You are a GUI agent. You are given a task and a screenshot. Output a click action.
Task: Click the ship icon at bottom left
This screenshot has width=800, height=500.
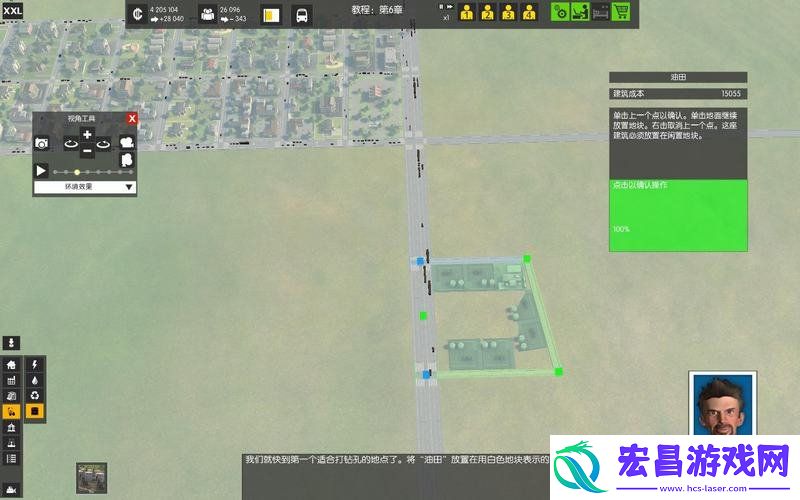pyautogui.click(x=11, y=490)
